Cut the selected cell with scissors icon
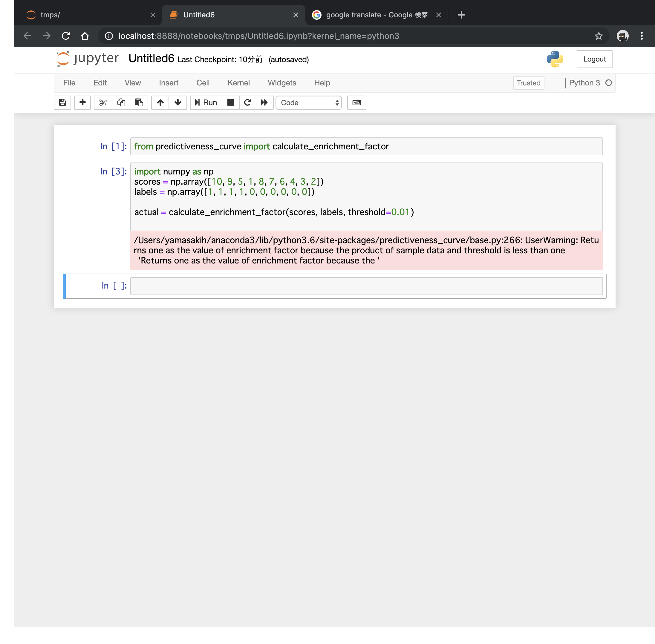 (x=103, y=102)
